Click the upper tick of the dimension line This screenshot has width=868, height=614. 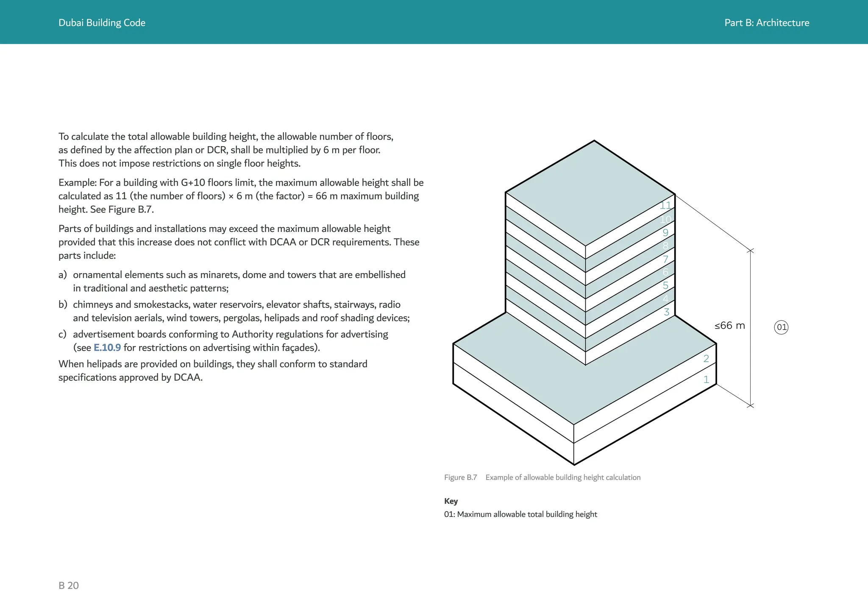750,251
